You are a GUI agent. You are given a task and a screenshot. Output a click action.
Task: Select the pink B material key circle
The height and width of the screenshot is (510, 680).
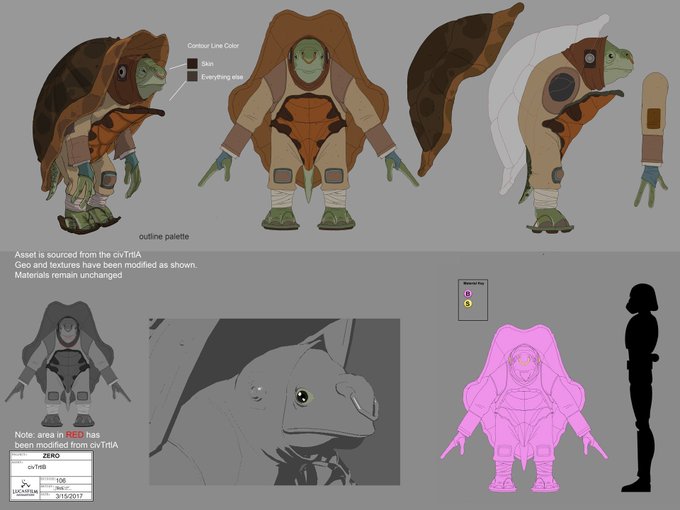(468, 294)
